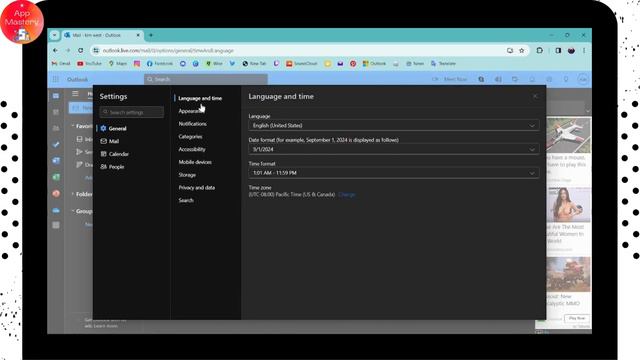Select the Language and time tab
640x360 pixels.
[x=200, y=98]
